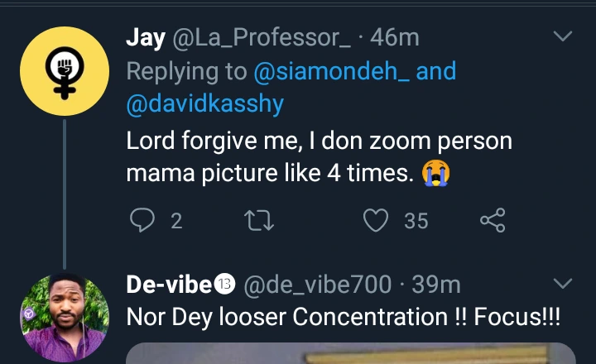
Task: Click the reply count 2
Action: [x=175, y=221]
